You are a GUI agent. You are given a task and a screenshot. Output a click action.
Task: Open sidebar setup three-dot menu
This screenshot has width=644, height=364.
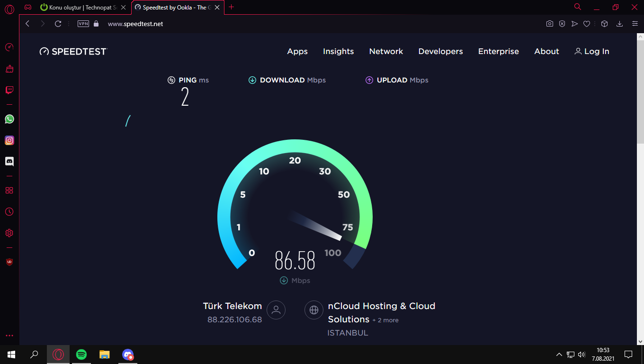point(9,336)
